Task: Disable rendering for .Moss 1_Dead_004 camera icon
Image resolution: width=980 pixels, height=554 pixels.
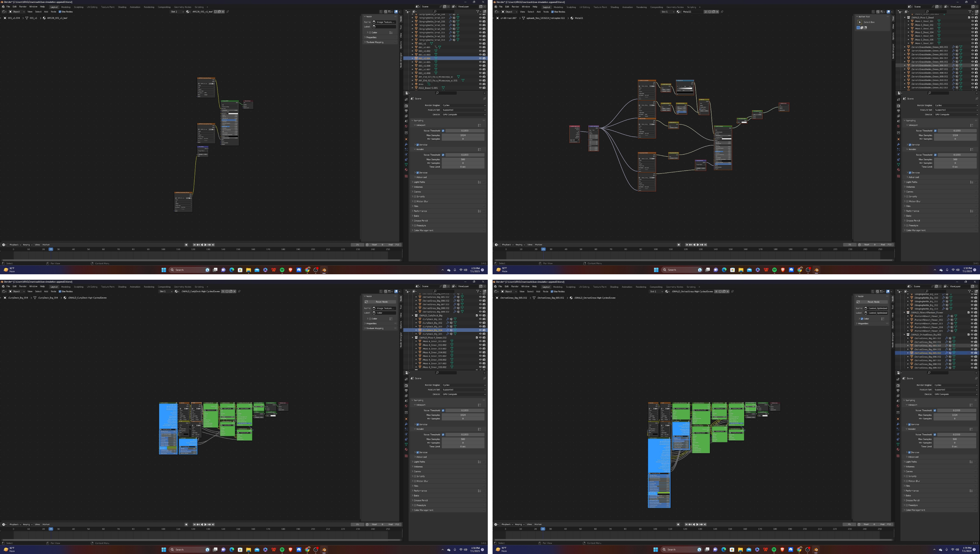Action: point(976,32)
